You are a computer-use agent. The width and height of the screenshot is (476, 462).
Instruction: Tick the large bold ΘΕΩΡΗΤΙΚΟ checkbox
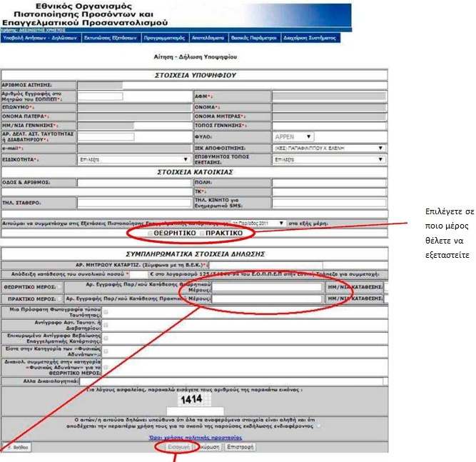(149, 233)
